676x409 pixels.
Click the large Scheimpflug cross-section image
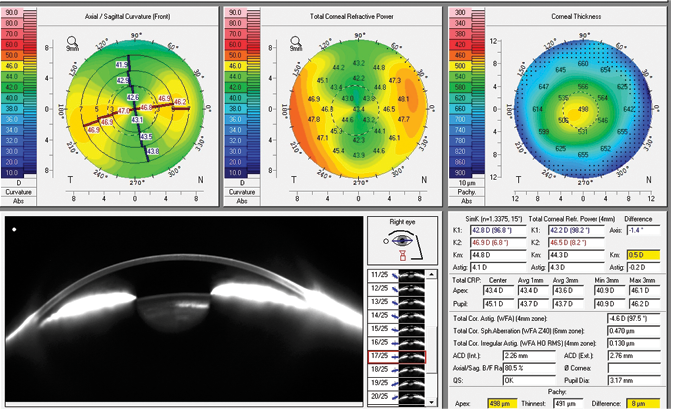pyautogui.click(x=184, y=310)
